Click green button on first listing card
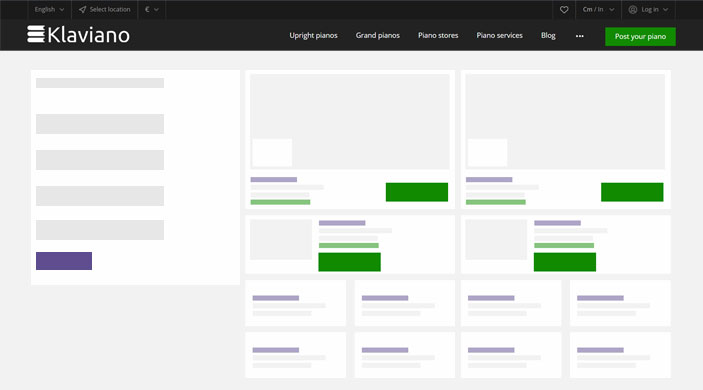The width and height of the screenshot is (703, 390). 417,192
